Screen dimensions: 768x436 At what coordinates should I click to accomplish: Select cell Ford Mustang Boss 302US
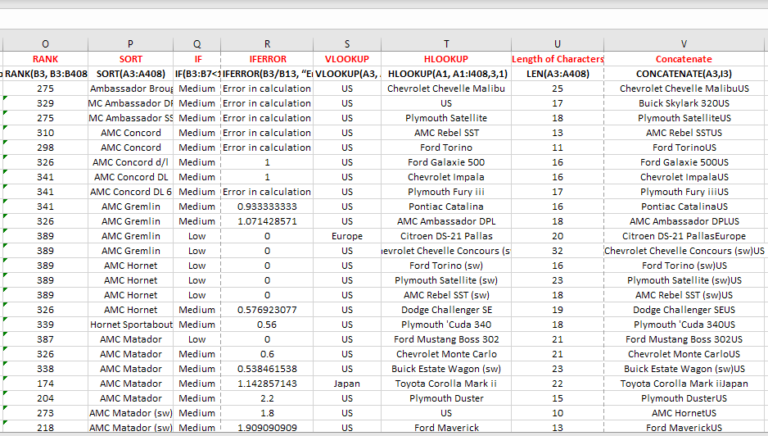(684, 339)
